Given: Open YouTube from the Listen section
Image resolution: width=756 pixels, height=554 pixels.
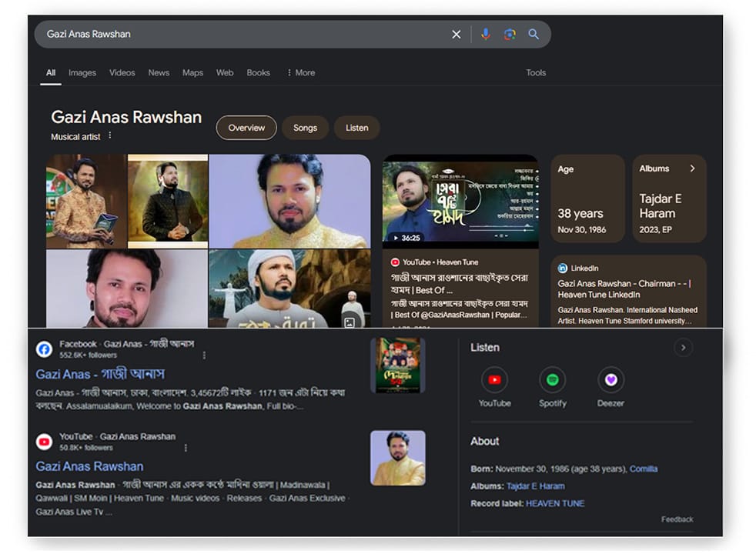Looking at the screenshot, I should click(494, 380).
